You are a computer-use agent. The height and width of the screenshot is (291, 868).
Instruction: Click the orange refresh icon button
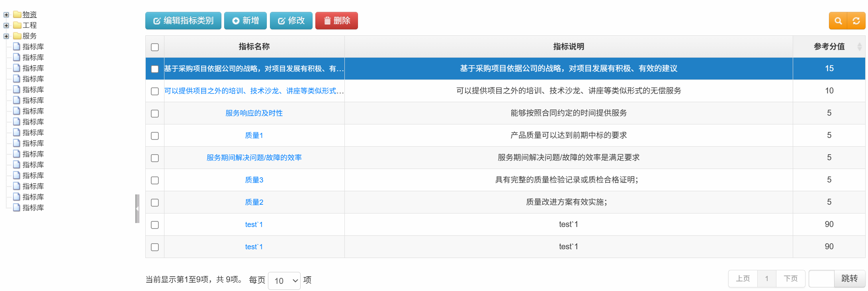[x=856, y=21]
